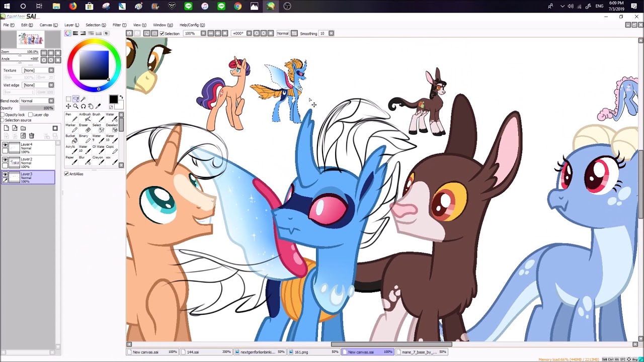
Task: Toggle the Selection visibility checkbox in toolbar
Action: (x=162, y=33)
